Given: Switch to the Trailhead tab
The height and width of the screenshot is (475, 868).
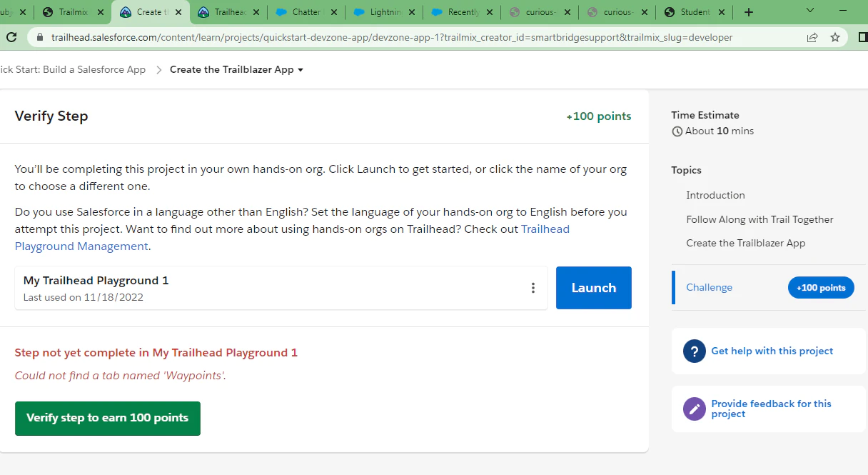Looking at the screenshot, I should click(228, 12).
